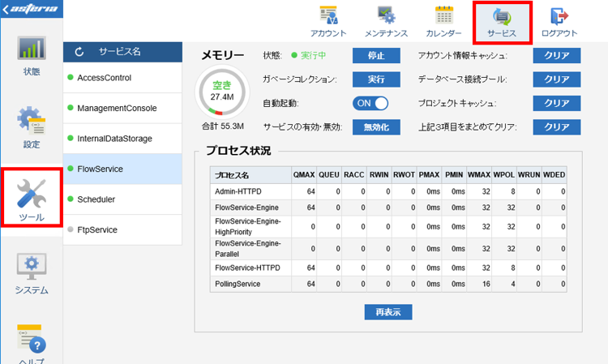
Task: Select the FlowService-Engine-HighPriority row
Action: [388, 227]
